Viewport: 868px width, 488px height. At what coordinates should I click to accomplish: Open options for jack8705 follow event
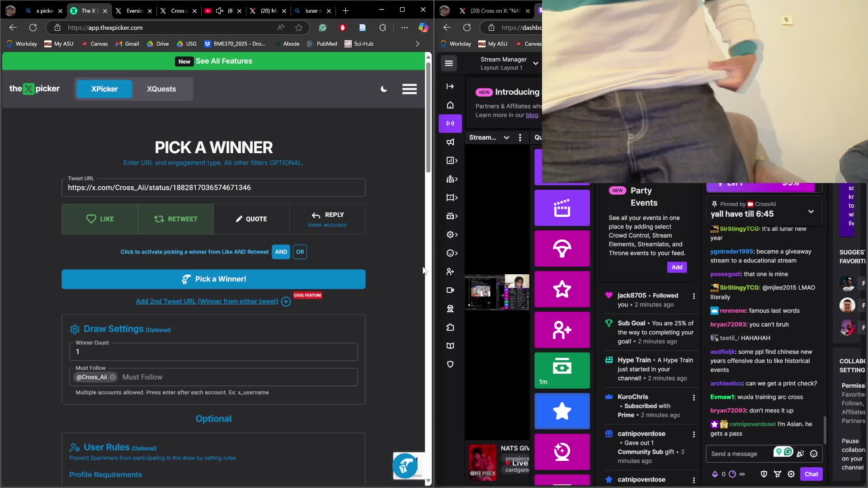click(694, 296)
